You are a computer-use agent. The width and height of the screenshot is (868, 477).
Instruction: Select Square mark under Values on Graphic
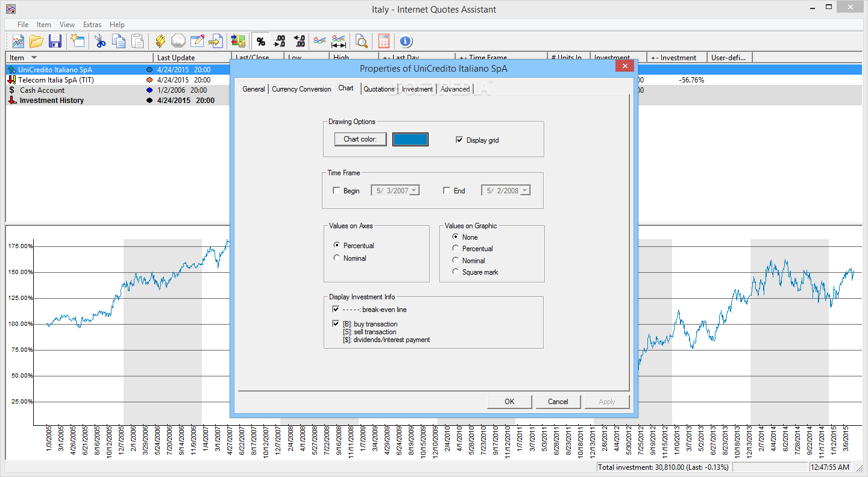[455, 272]
